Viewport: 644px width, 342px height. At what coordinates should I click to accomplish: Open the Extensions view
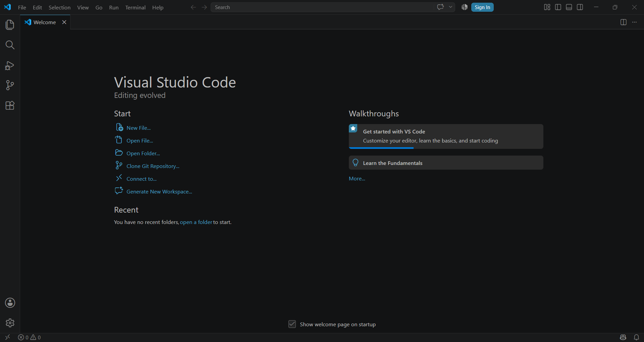click(x=10, y=105)
